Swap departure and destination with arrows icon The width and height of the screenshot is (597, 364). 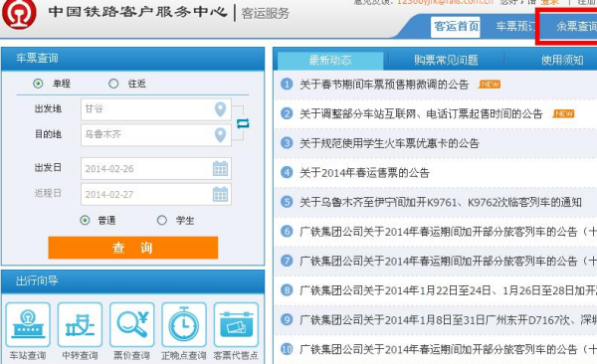243,123
